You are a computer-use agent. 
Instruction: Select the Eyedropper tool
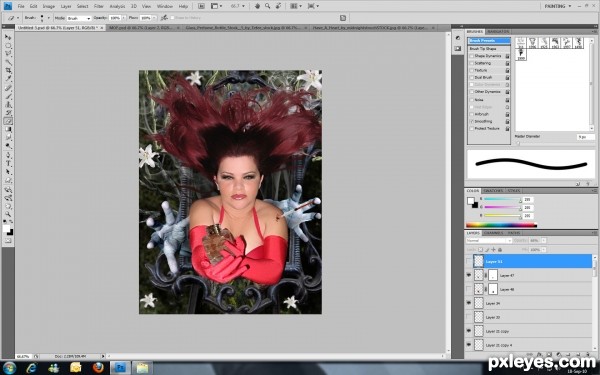click(8, 79)
